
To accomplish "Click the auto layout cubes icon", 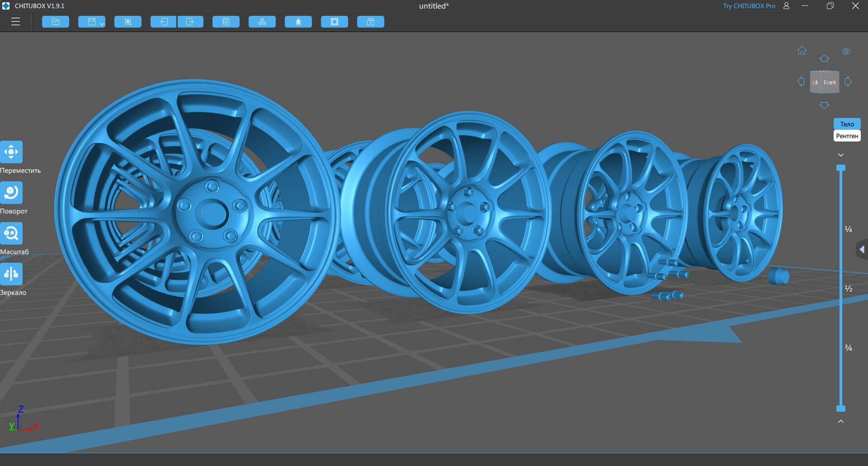I will (x=262, y=22).
